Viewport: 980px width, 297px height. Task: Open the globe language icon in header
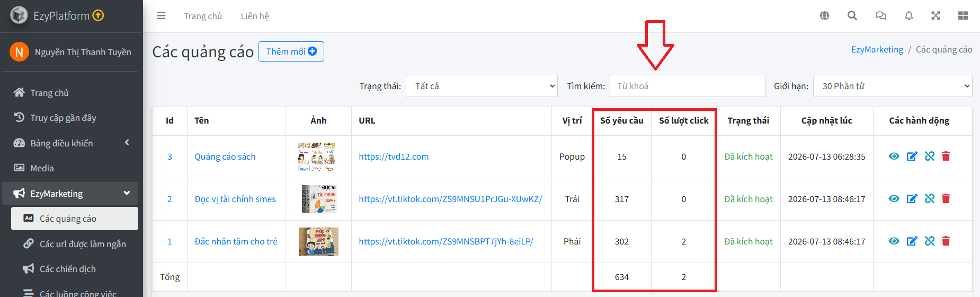point(824,16)
